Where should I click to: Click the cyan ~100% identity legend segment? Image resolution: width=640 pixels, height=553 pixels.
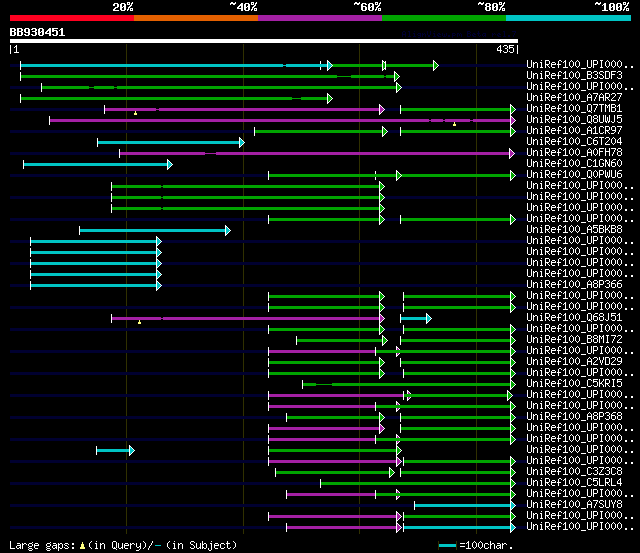coord(569,18)
